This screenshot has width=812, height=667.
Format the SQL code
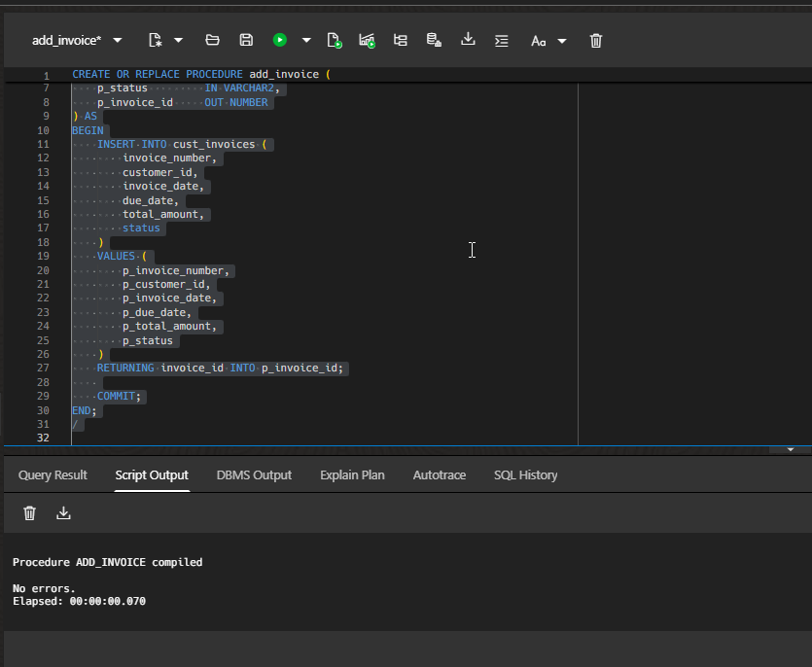[501, 40]
